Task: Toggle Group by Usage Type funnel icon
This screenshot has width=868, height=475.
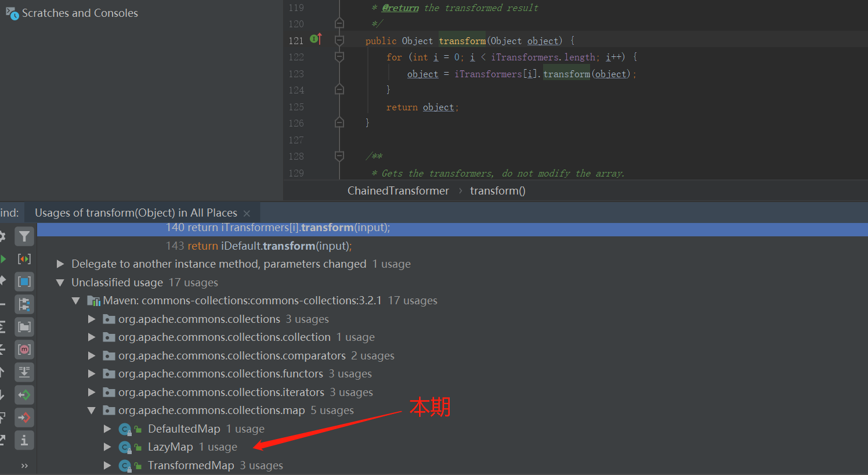Action: point(24,236)
